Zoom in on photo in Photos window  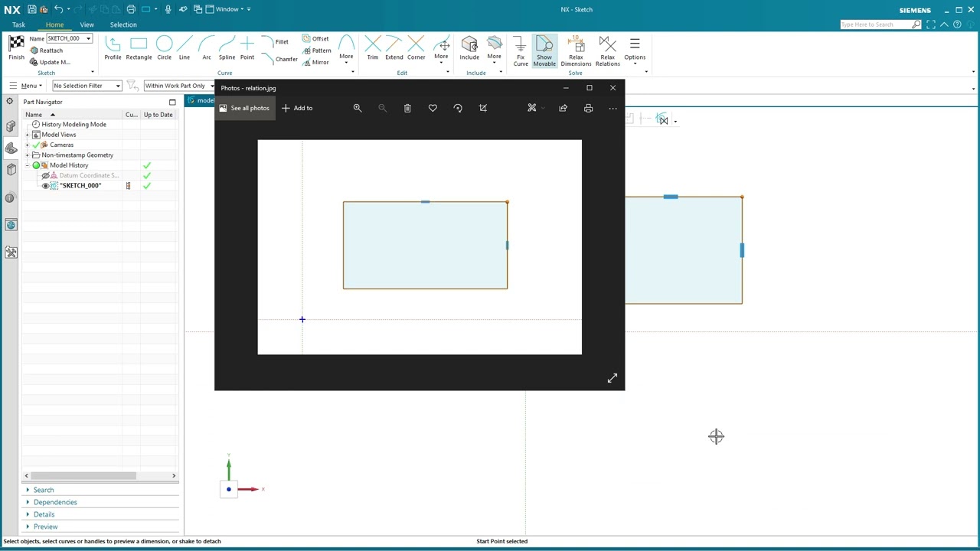358,108
